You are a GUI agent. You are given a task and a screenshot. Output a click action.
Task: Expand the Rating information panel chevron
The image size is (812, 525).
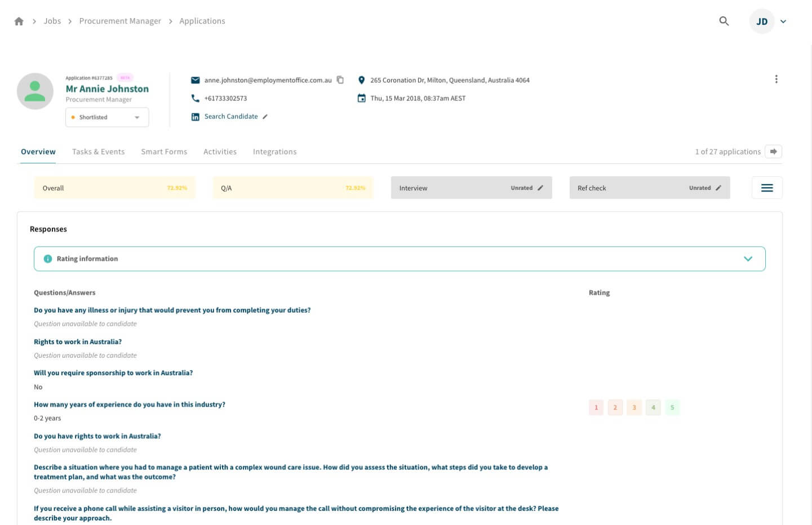coord(748,259)
